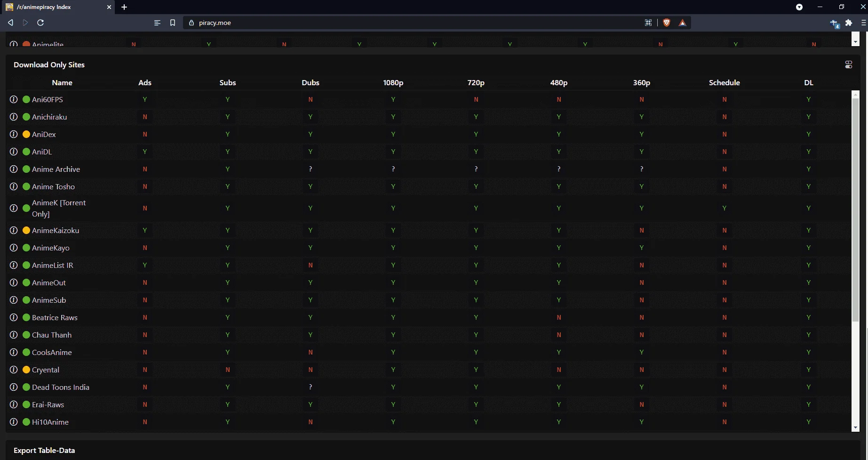This screenshot has width=868, height=460.
Task: Toggle reader view icon left of bookmark
Action: (x=157, y=23)
